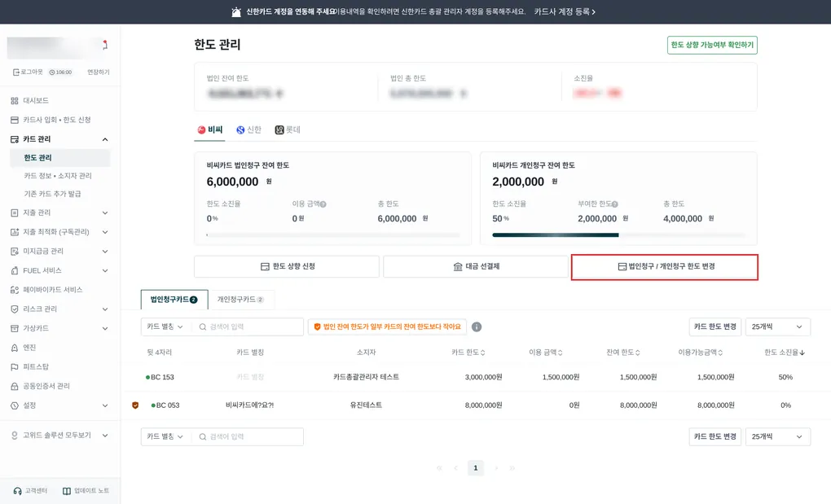Go to pagination page 1
This screenshot has width=831, height=504.
coord(476,468)
